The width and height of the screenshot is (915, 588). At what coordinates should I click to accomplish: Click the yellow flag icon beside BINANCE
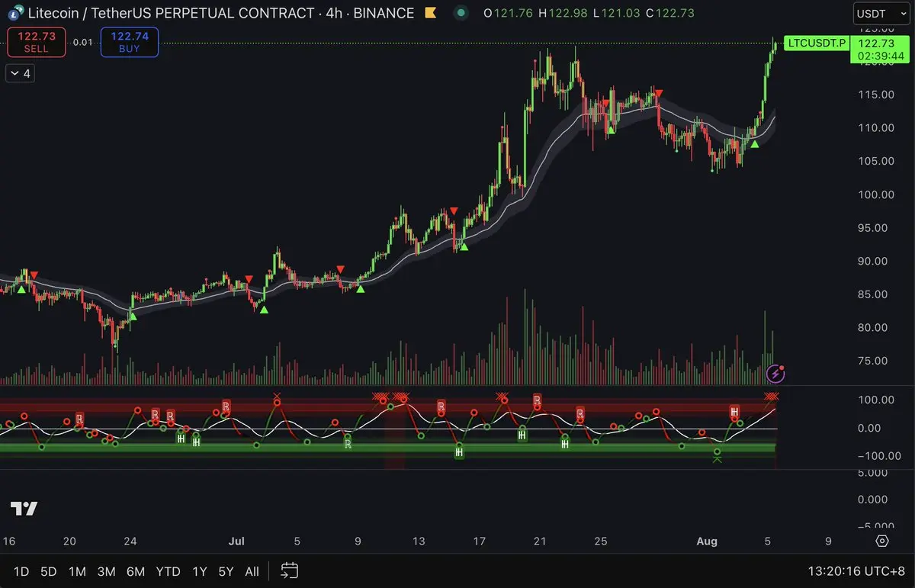(431, 13)
